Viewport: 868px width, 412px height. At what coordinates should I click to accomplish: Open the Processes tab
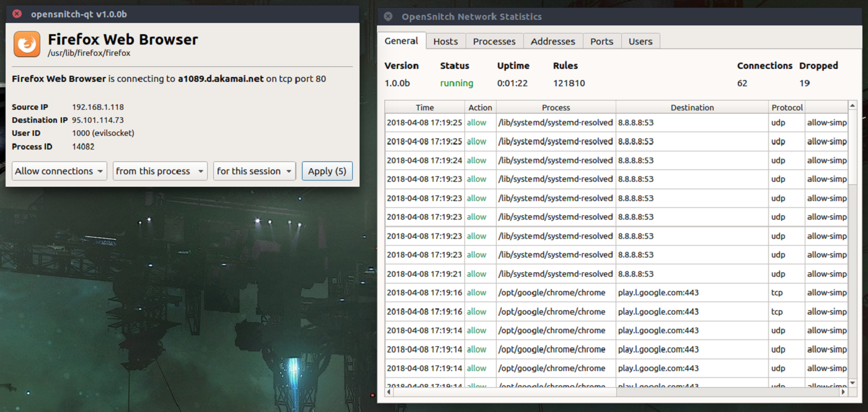pos(494,42)
